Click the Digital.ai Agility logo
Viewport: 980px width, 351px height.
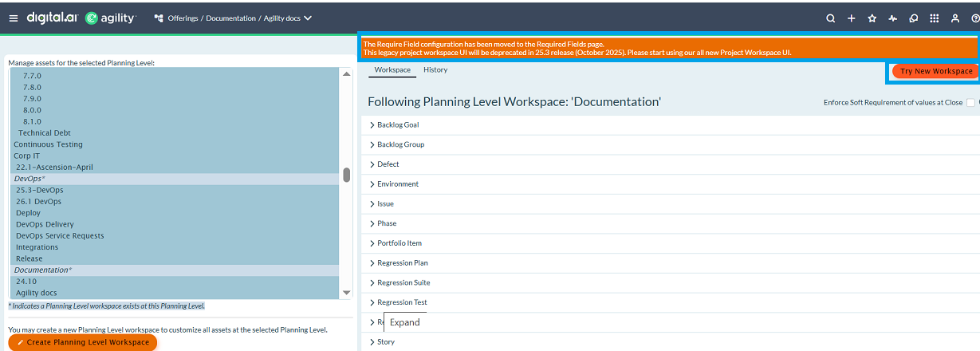tap(81, 18)
